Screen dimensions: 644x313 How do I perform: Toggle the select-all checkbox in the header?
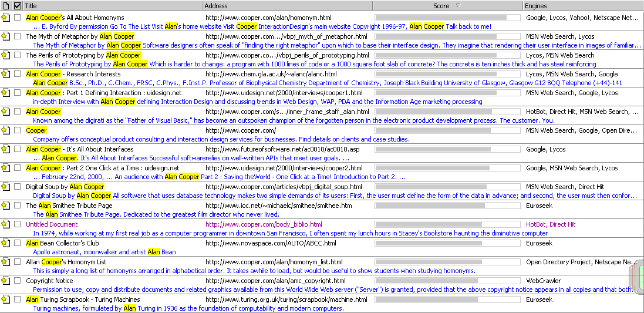pyautogui.click(x=18, y=6)
